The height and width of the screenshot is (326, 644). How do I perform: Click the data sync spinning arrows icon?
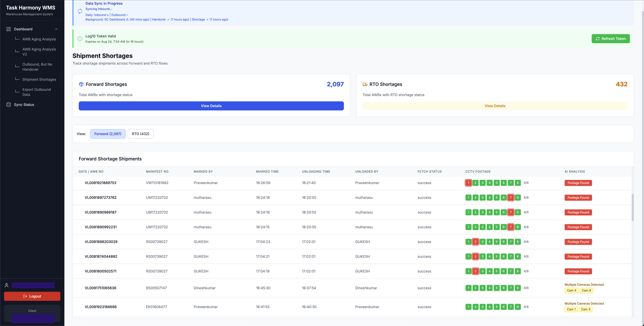(x=80, y=11)
